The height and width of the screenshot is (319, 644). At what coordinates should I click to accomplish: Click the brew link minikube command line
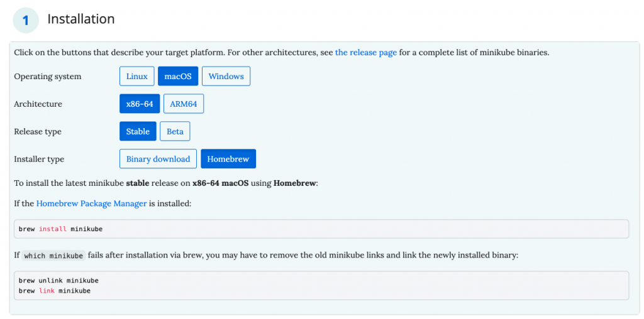click(x=55, y=291)
